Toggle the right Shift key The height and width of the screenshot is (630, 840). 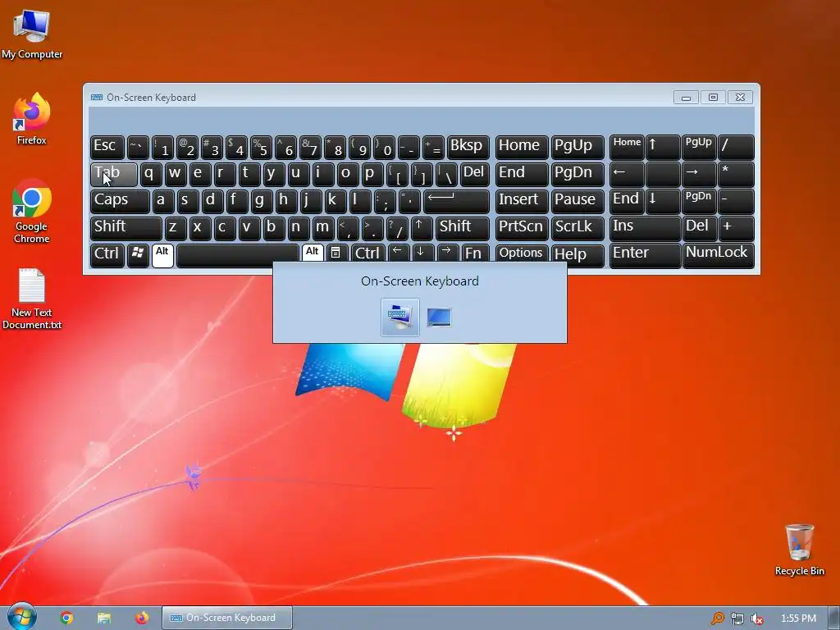point(463,228)
